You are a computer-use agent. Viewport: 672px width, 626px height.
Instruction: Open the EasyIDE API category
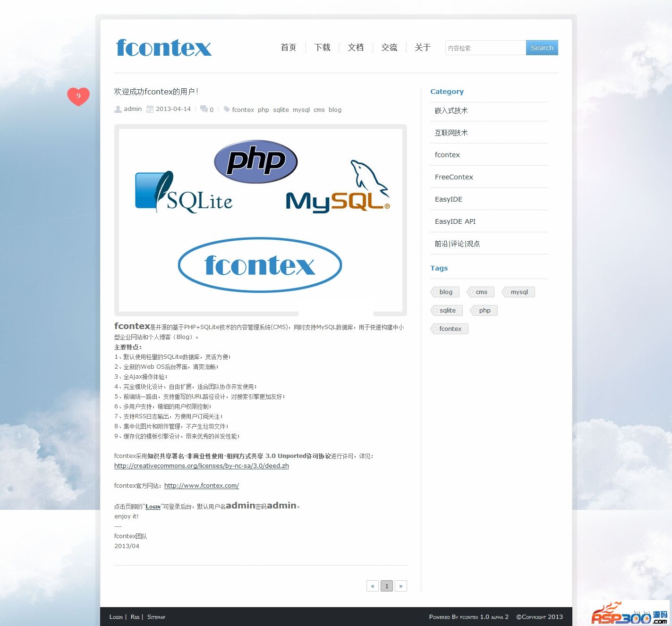point(455,221)
